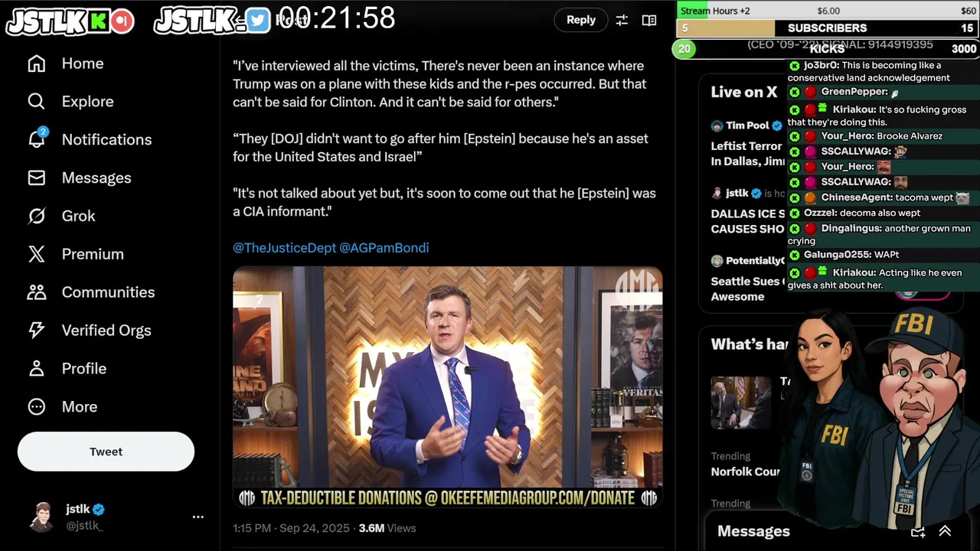Click the Live on X heading
This screenshot has height=551, width=980.
tap(743, 92)
